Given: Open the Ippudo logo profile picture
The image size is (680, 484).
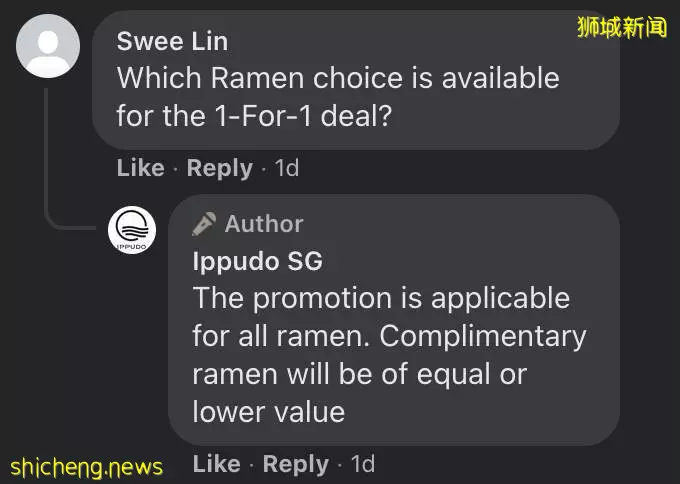Looking at the screenshot, I should pyautogui.click(x=132, y=230).
